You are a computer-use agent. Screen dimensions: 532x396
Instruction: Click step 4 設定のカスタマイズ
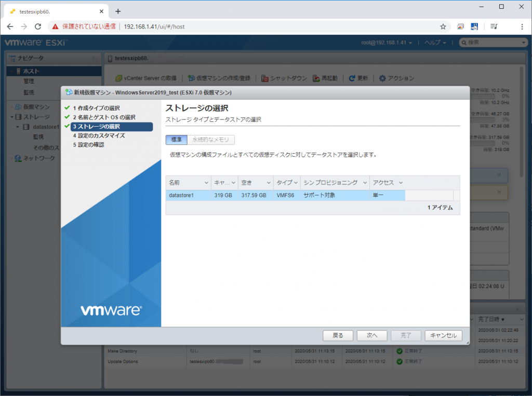click(x=99, y=135)
